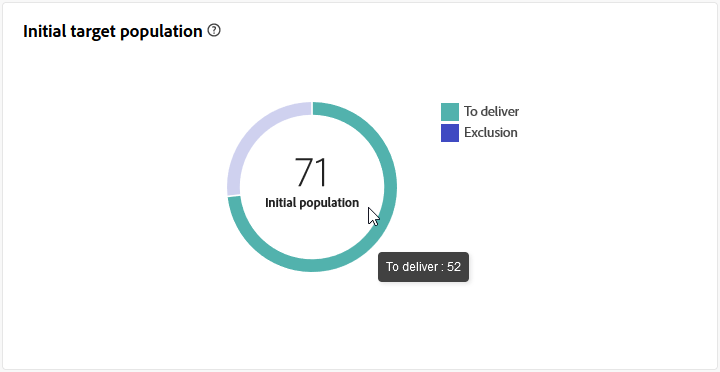Click the word population inside the donut
The width and height of the screenshot is (720, 372).
coord(327,203)
